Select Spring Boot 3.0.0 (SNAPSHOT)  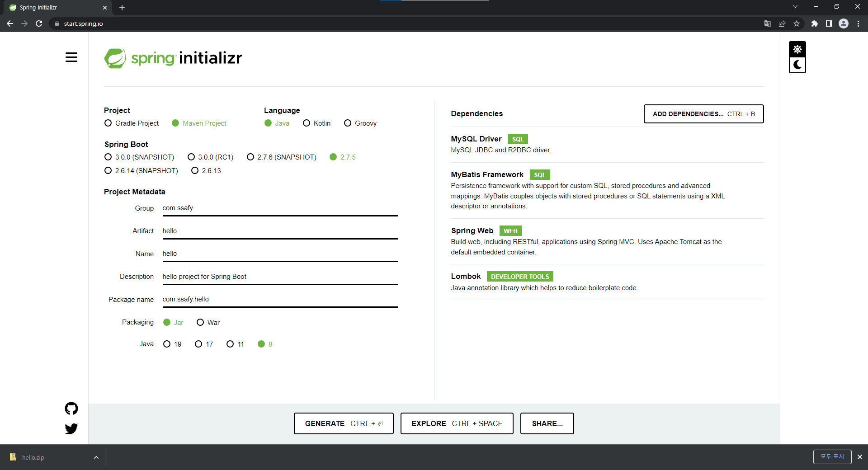click(139, 157)
